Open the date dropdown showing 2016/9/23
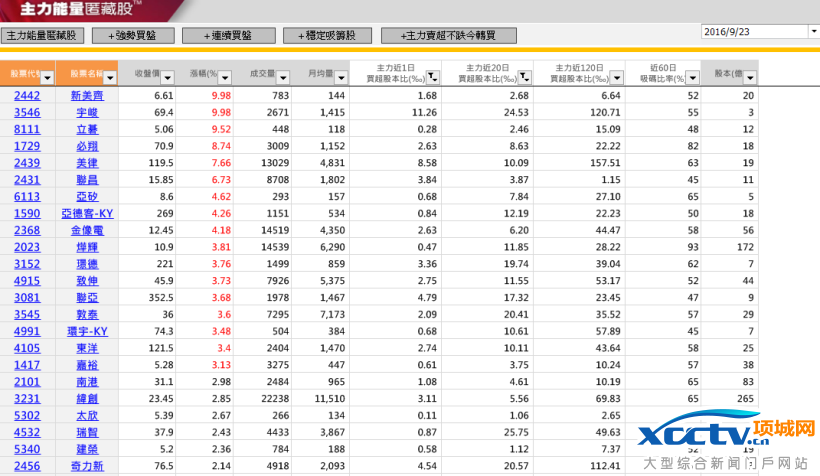Image resolution: width=820 pixels, height=476 pixels. [x=812, y=32]
